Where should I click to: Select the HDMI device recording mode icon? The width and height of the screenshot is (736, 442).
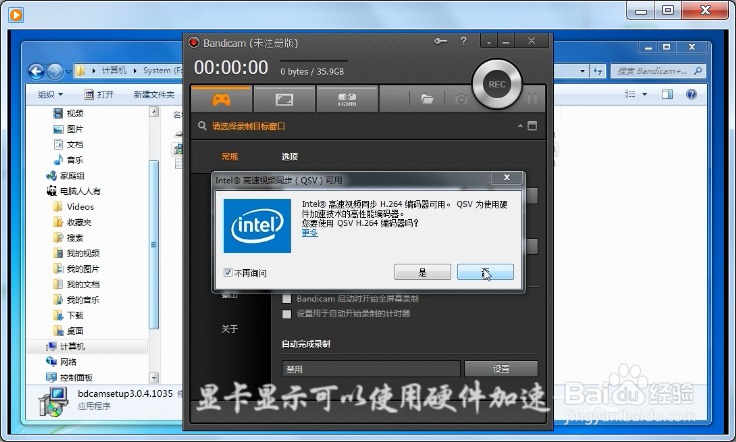347,99
